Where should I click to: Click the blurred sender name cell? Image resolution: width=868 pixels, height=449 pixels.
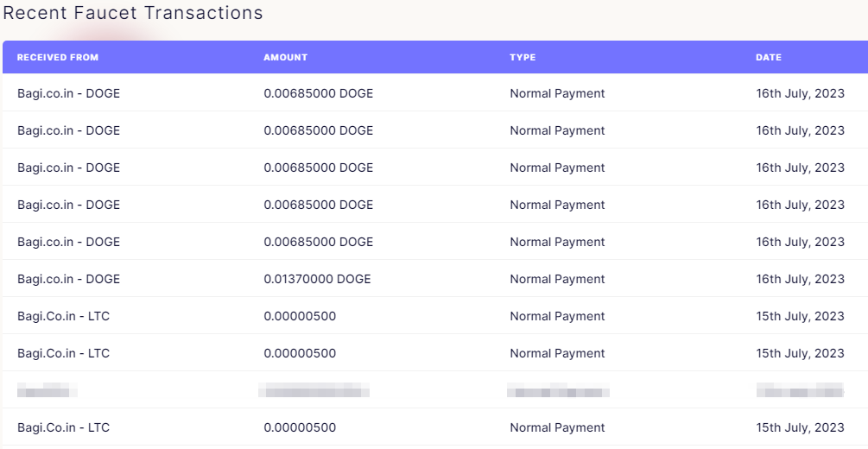(x=47, y=389)
